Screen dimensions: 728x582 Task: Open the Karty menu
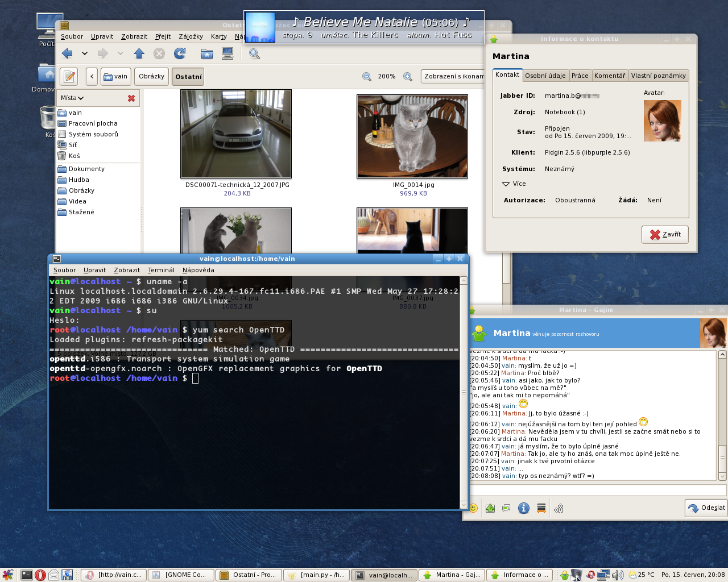coord(218,36)
